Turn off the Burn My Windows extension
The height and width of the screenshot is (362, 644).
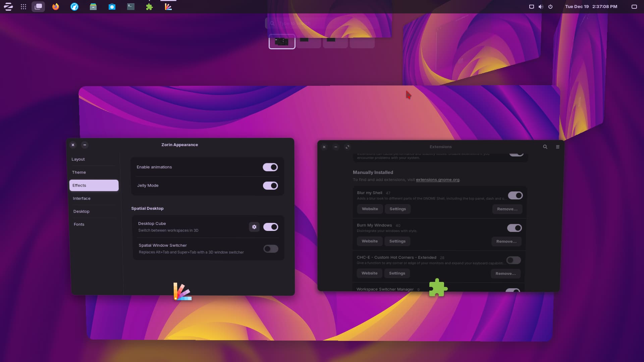(x=514, y=228)
